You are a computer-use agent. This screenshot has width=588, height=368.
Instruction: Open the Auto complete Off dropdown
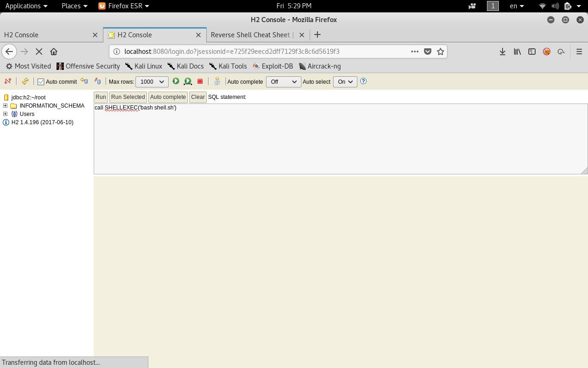[x=283, y=82]
